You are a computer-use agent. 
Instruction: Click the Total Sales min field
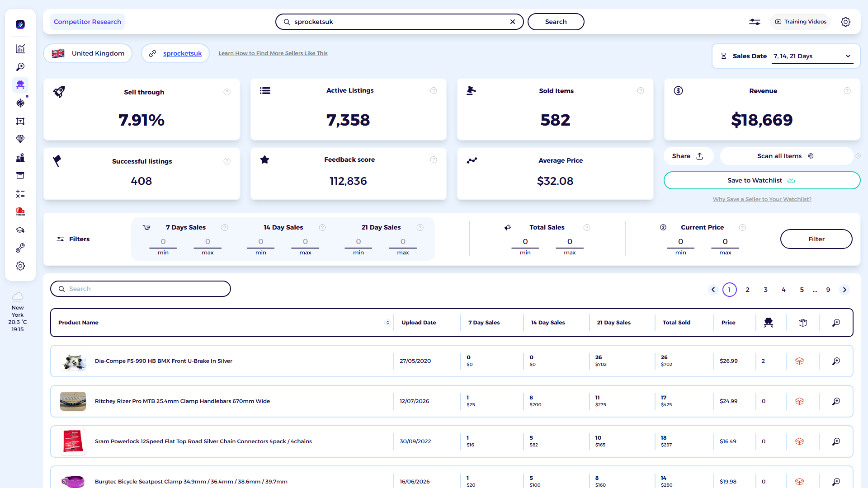(525, 242)
